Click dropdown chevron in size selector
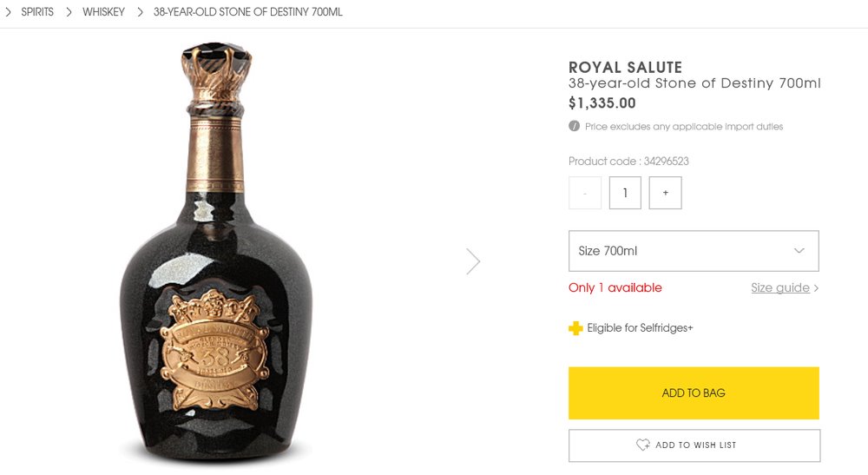The image size is (868, 475). pyautogui.click(x=799, y=251)
